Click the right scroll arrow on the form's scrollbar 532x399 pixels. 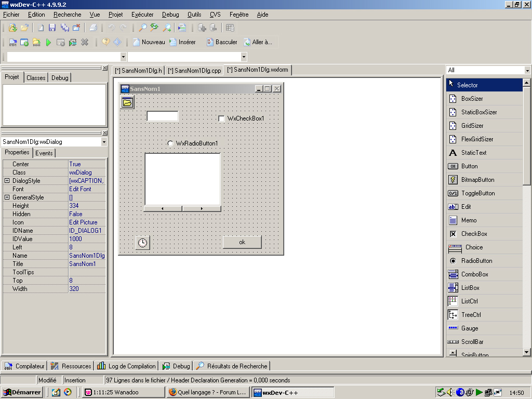(x=202, y=209)
